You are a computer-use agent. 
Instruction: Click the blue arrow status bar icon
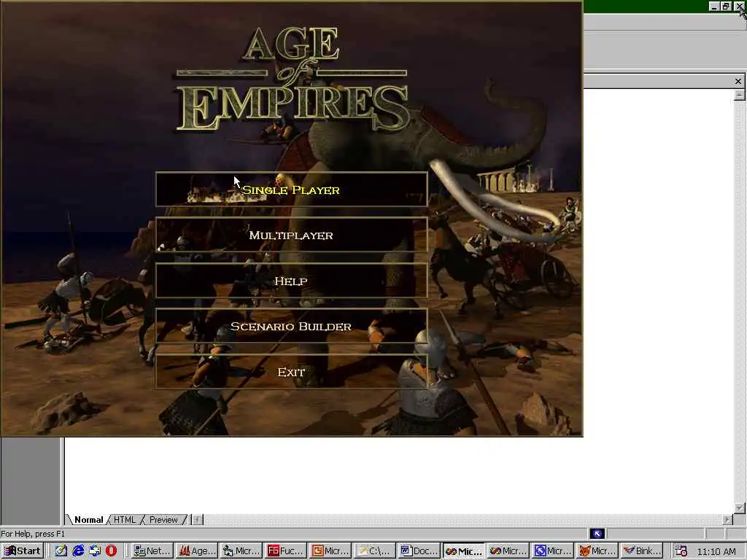click(597, 534)
